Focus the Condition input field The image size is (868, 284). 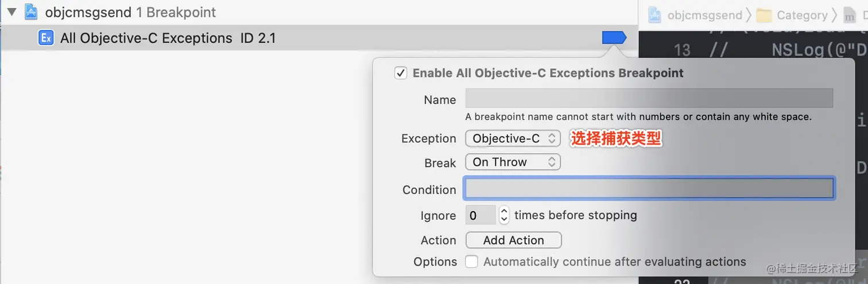point(649,189)
